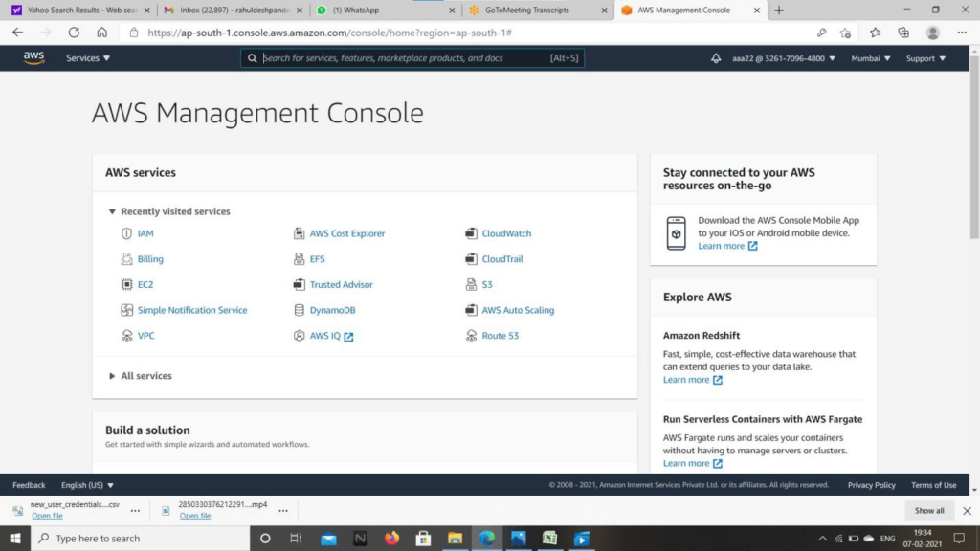Open the account aaa22 dropdown
This screenshot has width=980, height=551.
783,58
